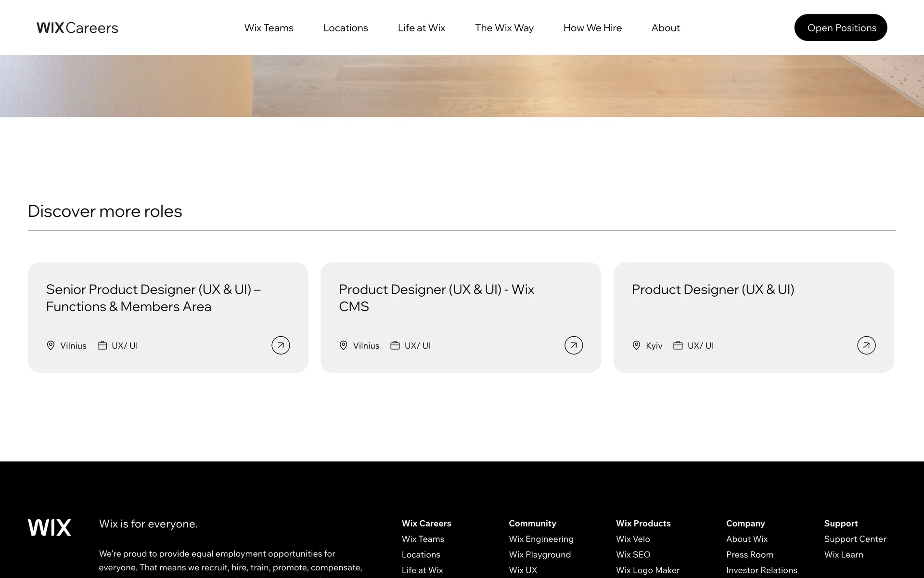Select The Wix Way nav item

click(x=504, y=28)
